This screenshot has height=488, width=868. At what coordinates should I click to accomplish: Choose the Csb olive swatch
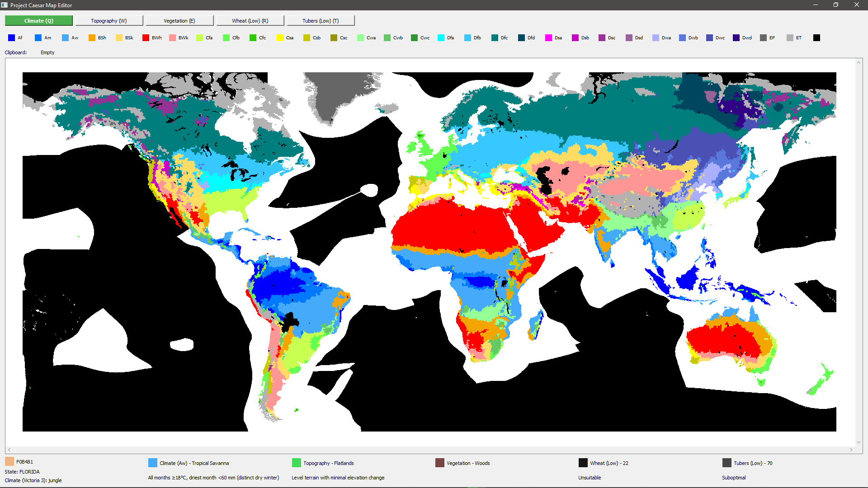[x=307, y=38]
